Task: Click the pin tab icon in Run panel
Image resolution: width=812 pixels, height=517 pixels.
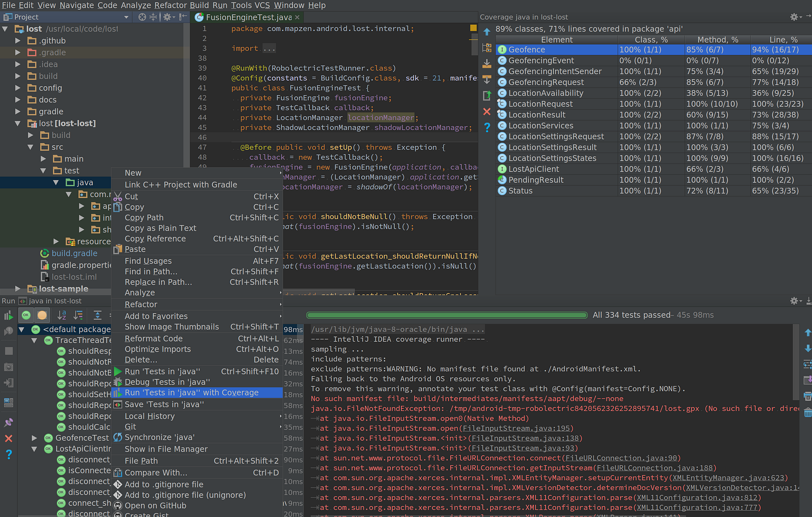Action: (x=9, y=422)
